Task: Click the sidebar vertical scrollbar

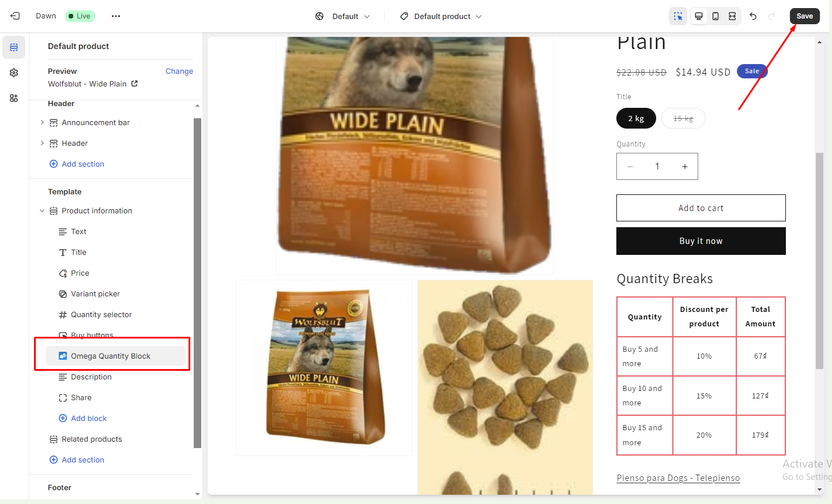Action: click(197, 283)
